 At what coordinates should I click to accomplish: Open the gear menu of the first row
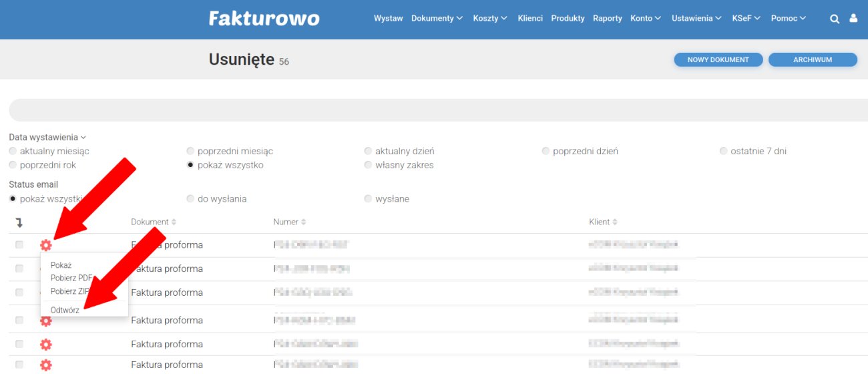click(45, 245)
